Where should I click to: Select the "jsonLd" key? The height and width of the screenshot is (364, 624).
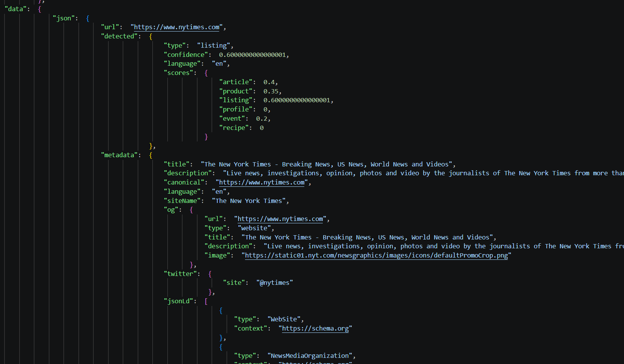coord(179,301)
